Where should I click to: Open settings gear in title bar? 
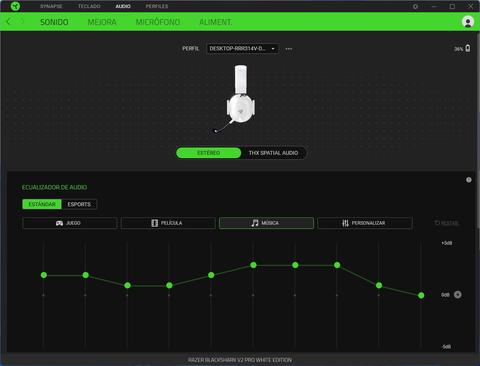click(x=415, y=6)
